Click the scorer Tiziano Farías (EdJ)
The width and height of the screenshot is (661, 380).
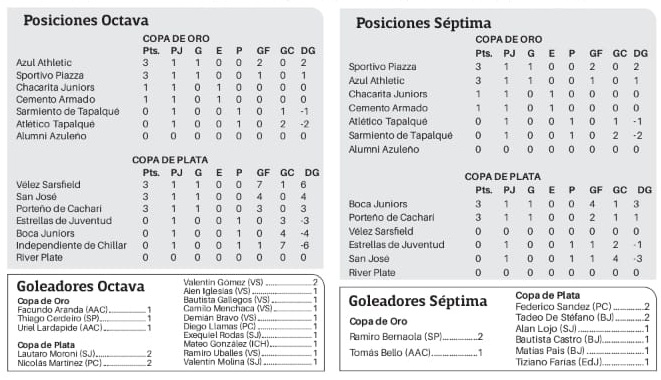558,362
